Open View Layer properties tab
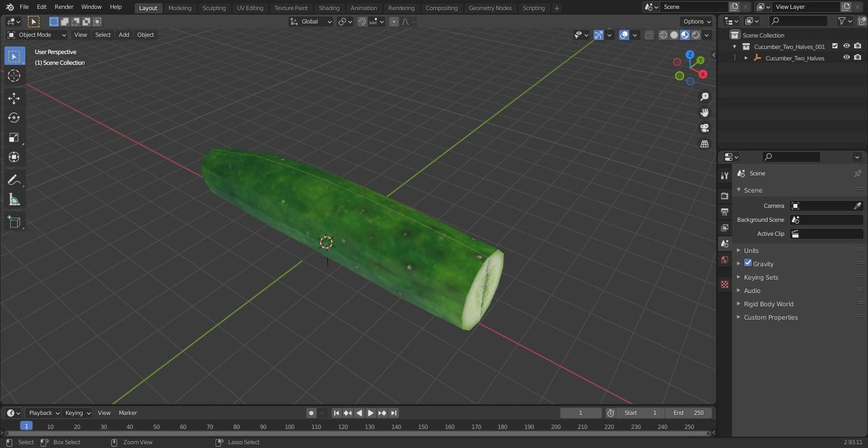868x448 pixels. 724,227
